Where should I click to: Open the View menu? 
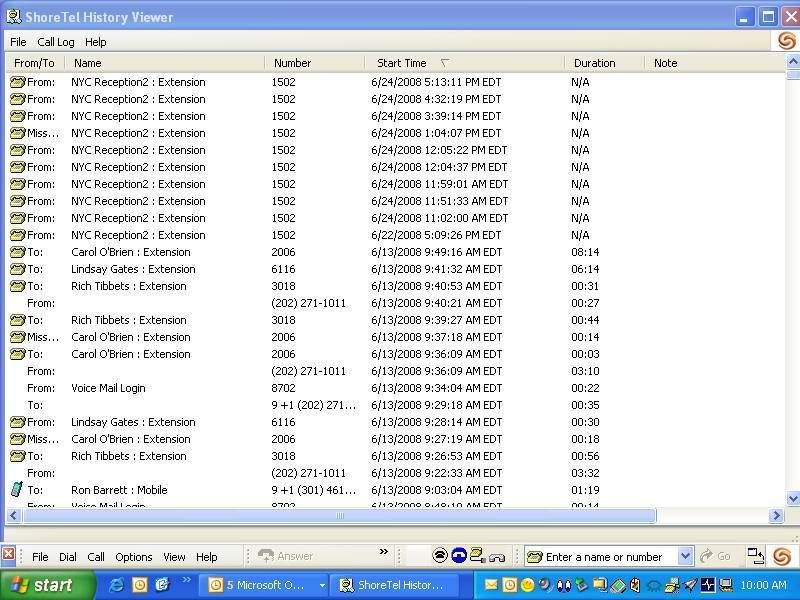[x=174, y=557]
